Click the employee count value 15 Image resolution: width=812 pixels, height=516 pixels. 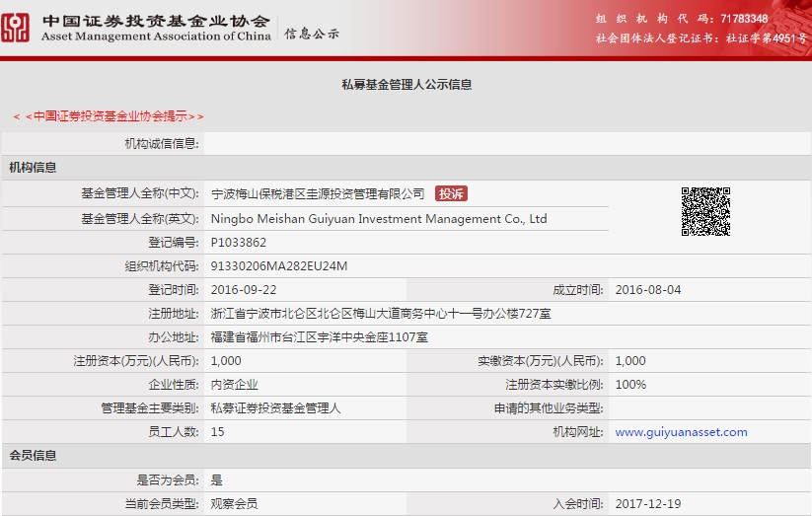pyautogui.click(x=217, y=432)
